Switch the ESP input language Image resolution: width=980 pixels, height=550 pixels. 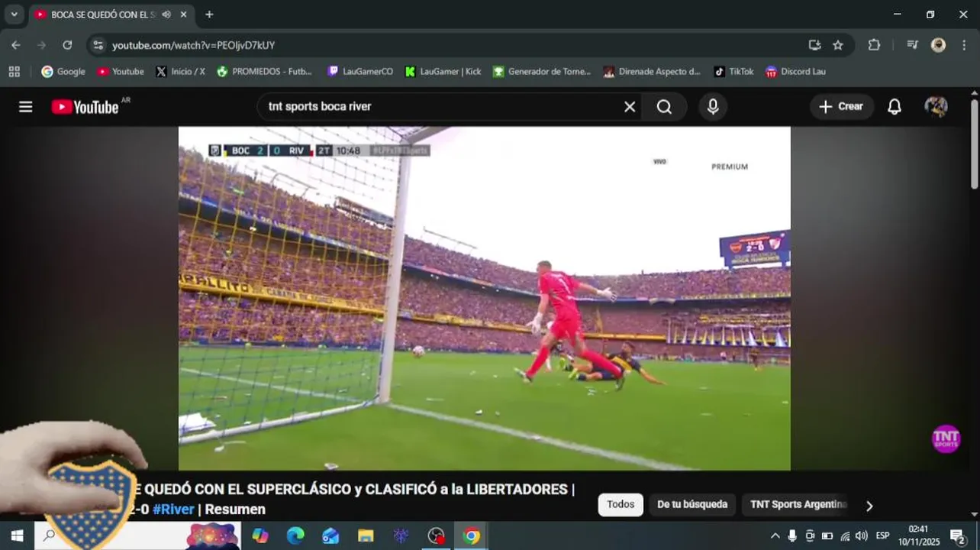883,535
